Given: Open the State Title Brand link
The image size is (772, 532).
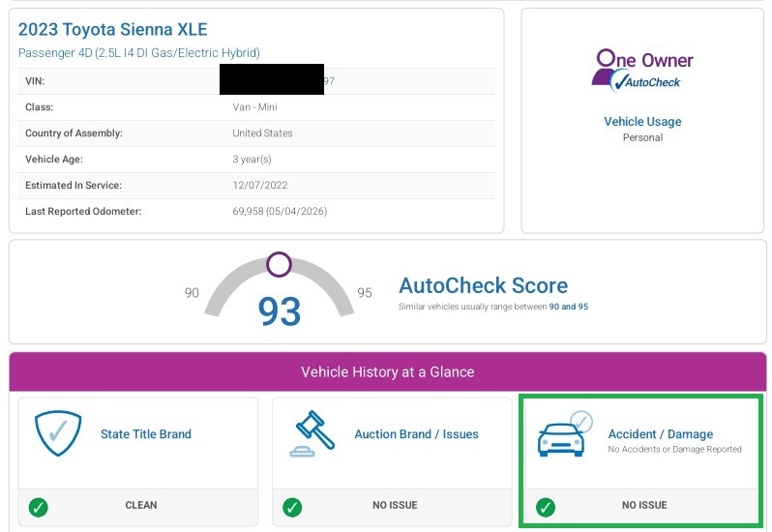Looking at the screenshot, I should [x=146, y=434].
